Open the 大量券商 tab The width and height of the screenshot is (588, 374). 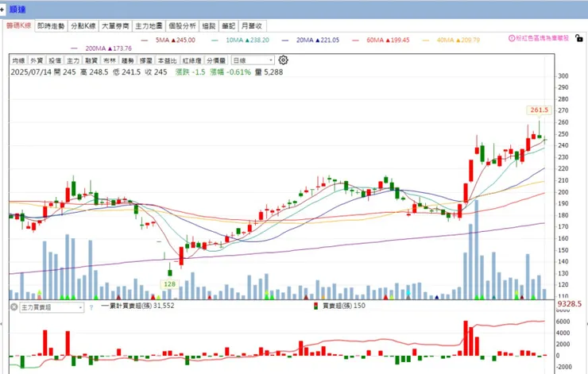coord(115,26)
